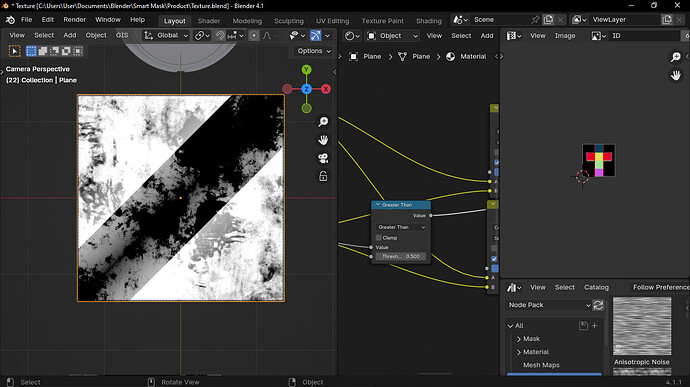Collapse the All catalog tree

[510, 326]
